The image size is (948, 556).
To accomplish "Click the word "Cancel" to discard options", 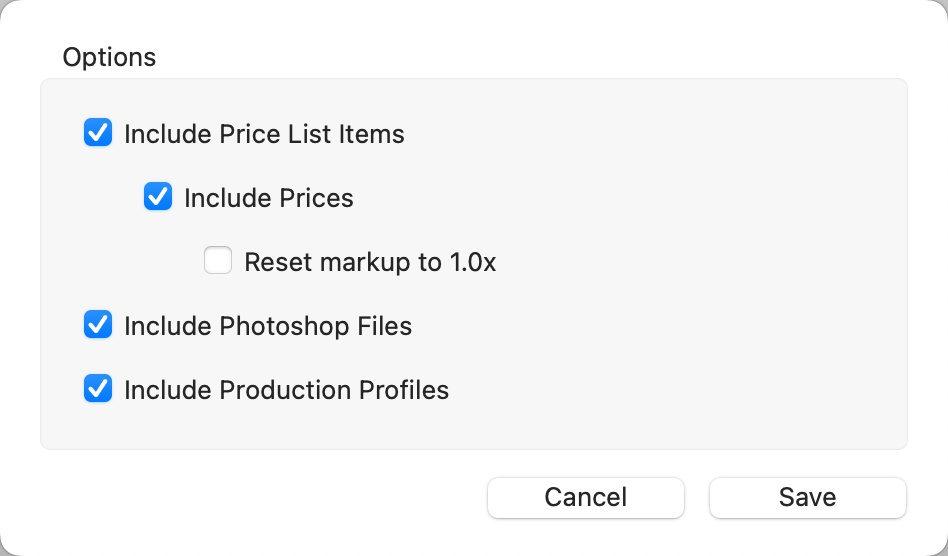I will pos(586,497).
